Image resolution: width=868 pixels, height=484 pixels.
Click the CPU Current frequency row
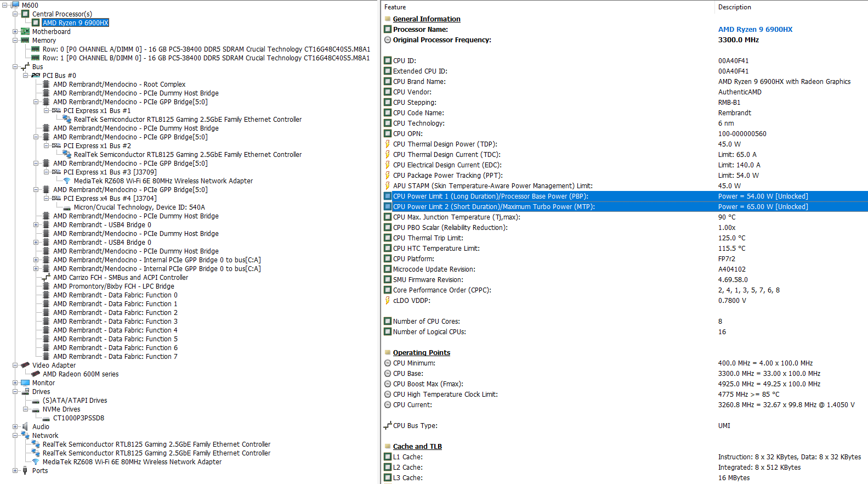click(625, 404)
